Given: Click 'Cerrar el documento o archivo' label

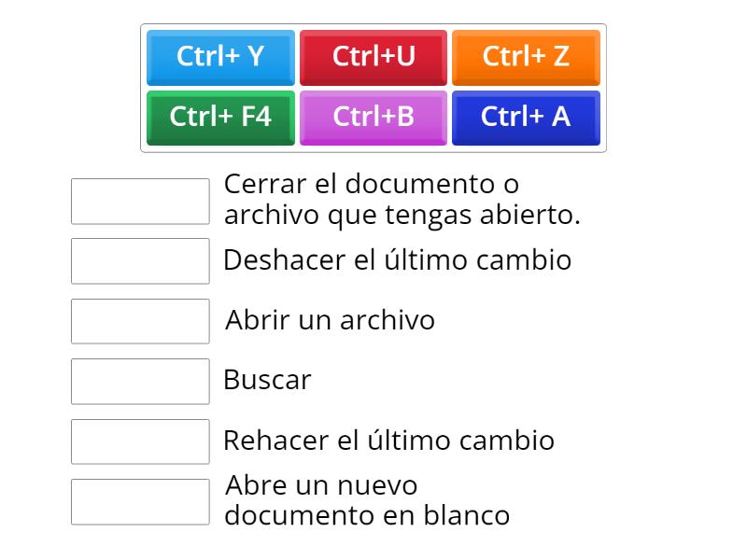Looking at the screenshot, I should [x=402, y=199].
